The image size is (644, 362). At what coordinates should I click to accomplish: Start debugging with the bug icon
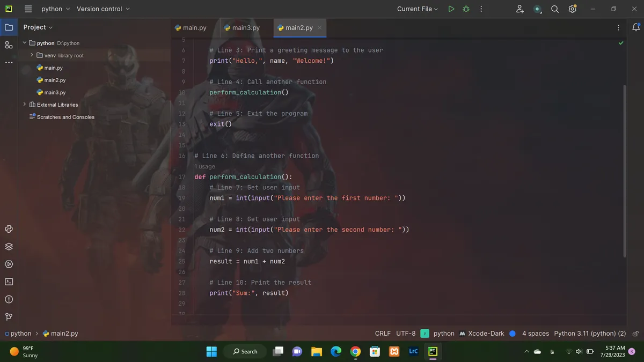pos(466,9)
